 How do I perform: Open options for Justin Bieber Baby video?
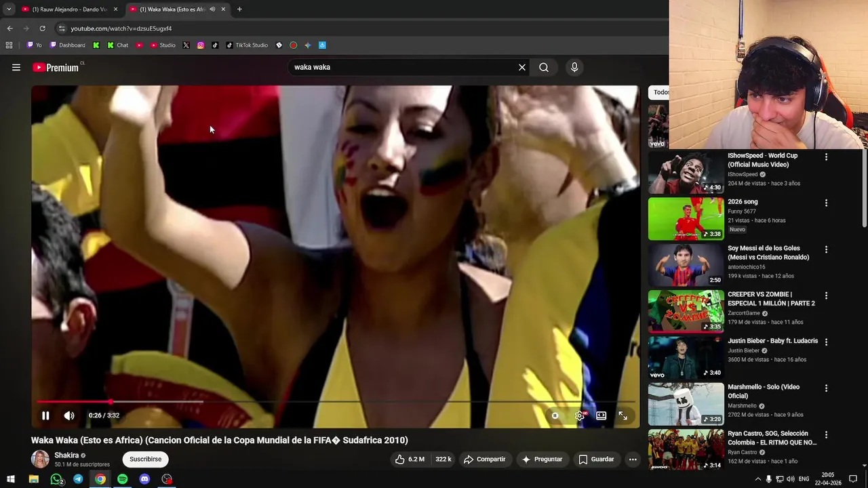(826, 342)
